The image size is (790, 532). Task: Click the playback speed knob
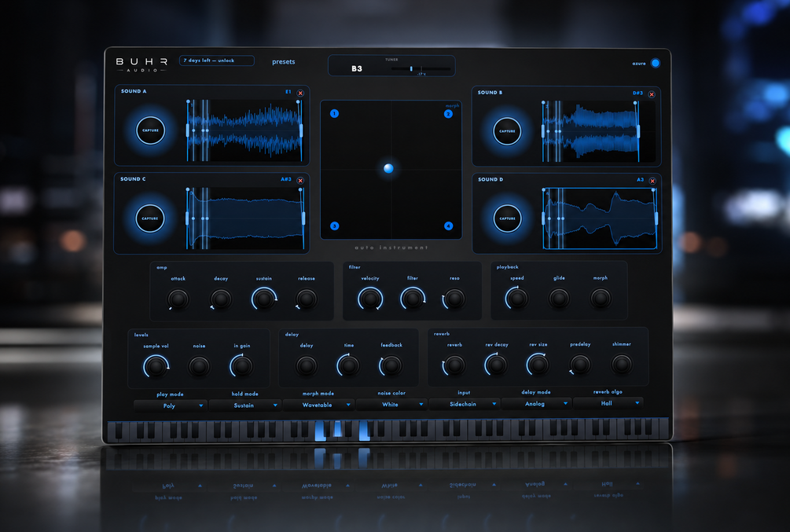click(517, 299)
